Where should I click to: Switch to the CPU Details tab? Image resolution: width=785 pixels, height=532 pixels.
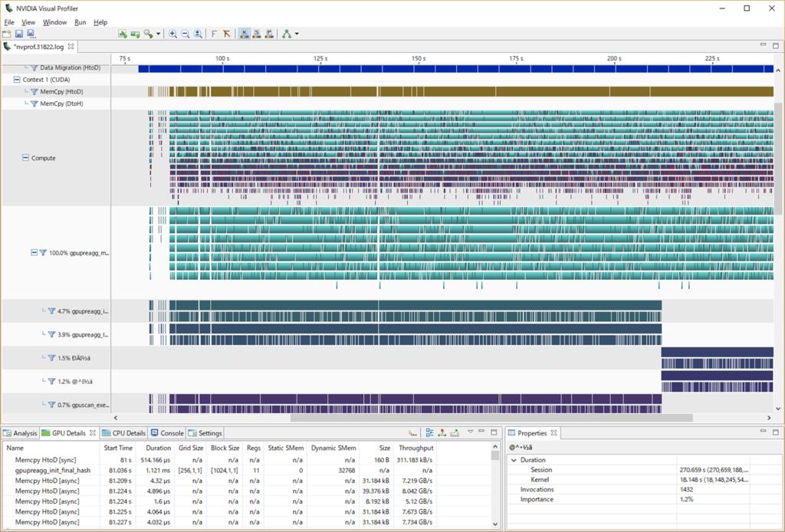tap(123, 433)
